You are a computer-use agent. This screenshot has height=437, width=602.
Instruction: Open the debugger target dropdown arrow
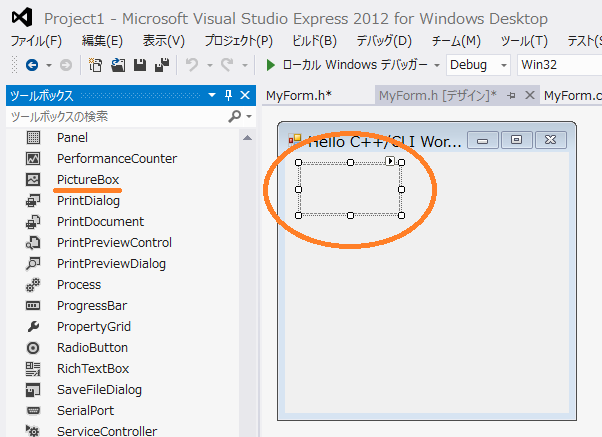click(x=437, y=65)
